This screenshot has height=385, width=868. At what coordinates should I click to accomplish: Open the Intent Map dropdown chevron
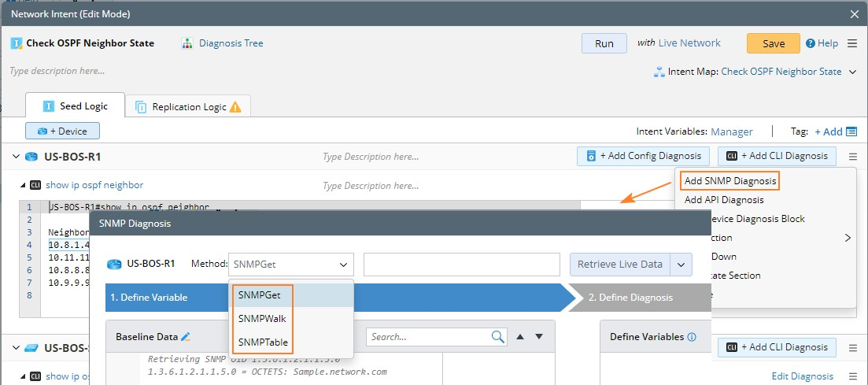click(852, 72)
